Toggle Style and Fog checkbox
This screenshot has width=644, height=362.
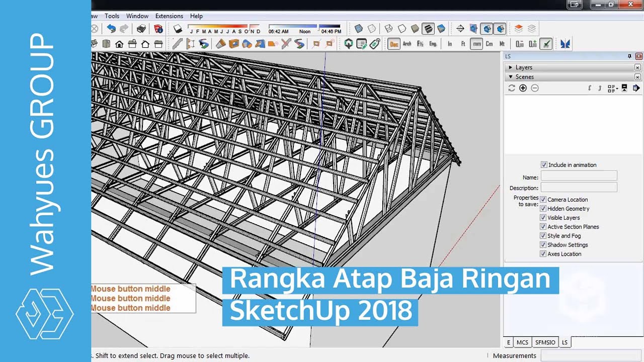coord(543,236)
